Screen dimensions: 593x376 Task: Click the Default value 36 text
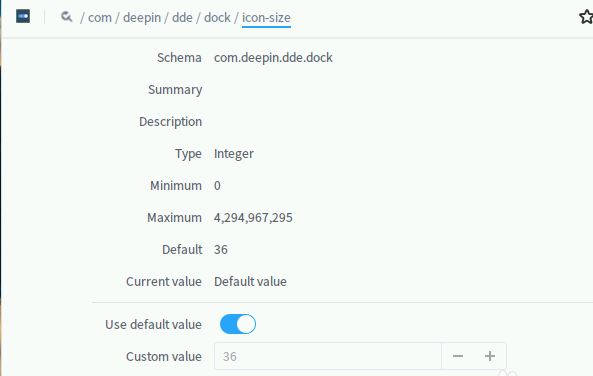[x=221, y=250]
